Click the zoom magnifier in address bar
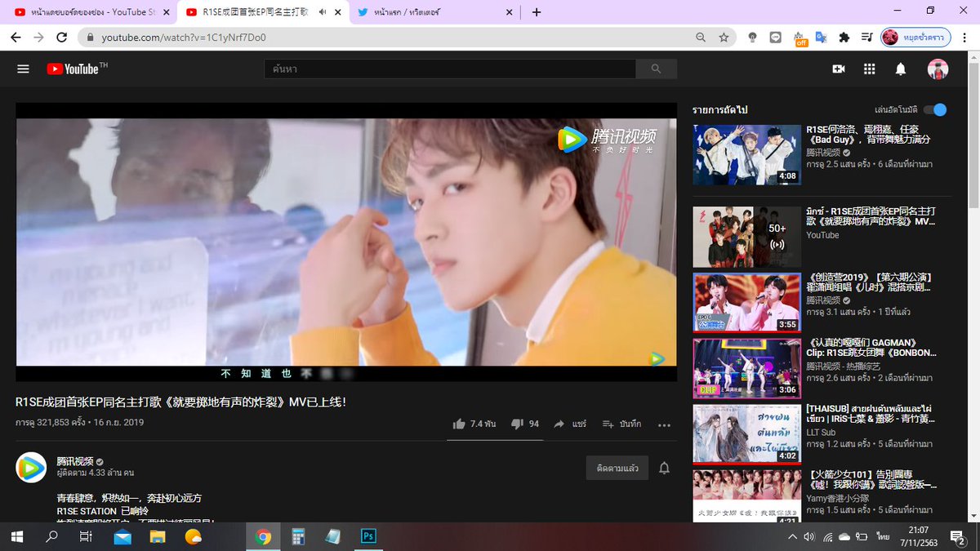This screenshot has height=551, width=980. point(701,38)
